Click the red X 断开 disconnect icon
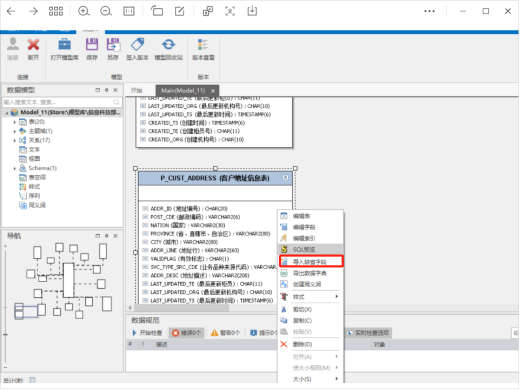 click(33, 44)
